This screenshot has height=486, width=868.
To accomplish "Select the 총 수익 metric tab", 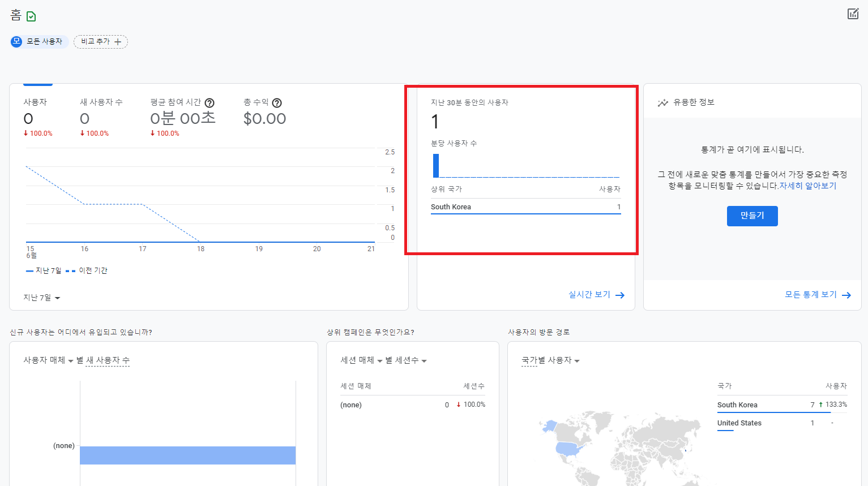I will click(264, 112).
